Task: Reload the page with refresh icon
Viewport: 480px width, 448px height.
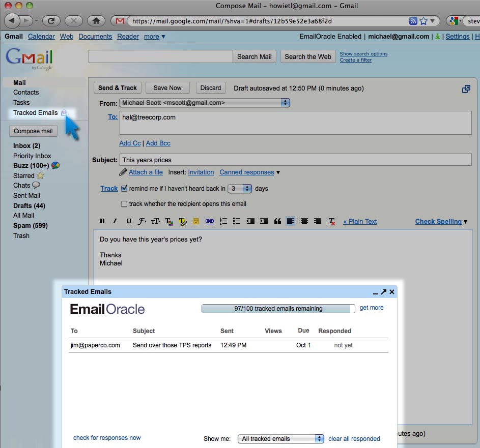Action: [x=51, y=21]
